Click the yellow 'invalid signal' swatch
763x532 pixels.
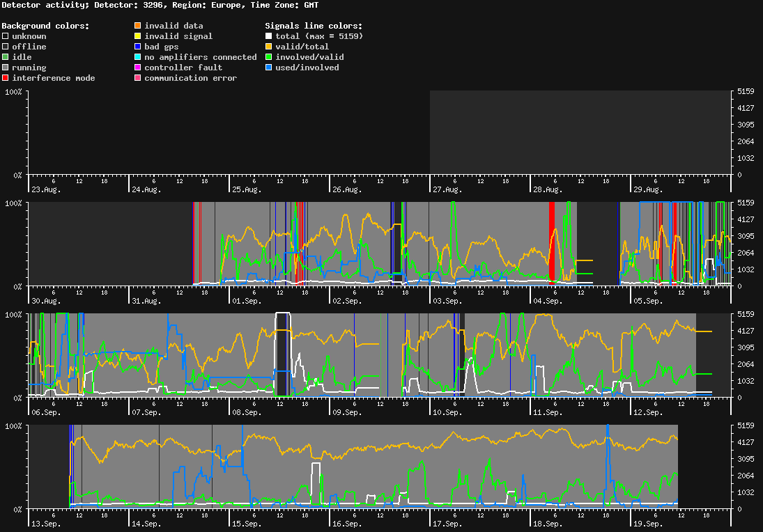coord(138,36)
